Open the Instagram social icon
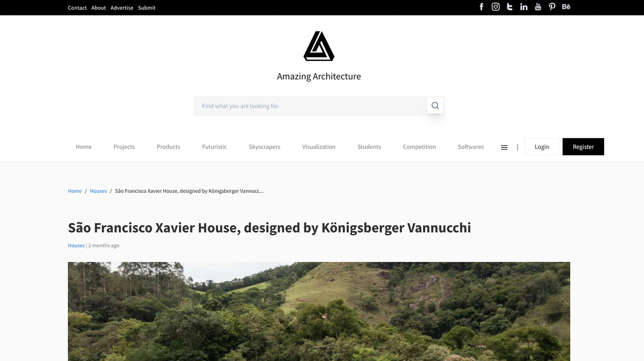The image size is (644, 361). click(x=495, y=7)
